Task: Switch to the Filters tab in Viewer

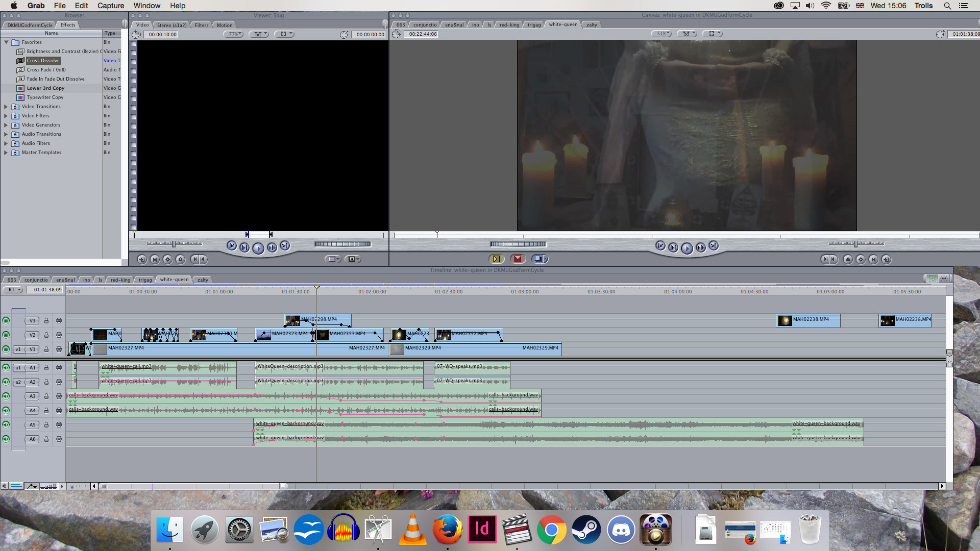Action: pyautogui.click(x=202, y=25)
